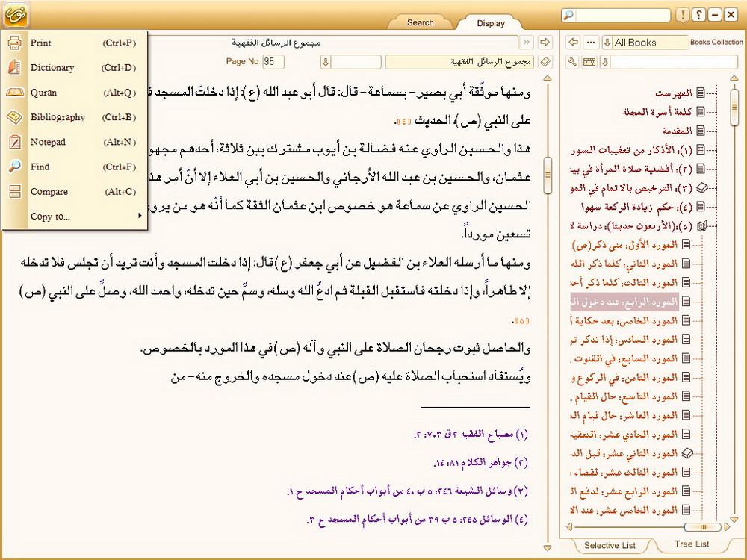Click the forward arrow beside book title
747x560 pixels.
(x=545, y=43)
